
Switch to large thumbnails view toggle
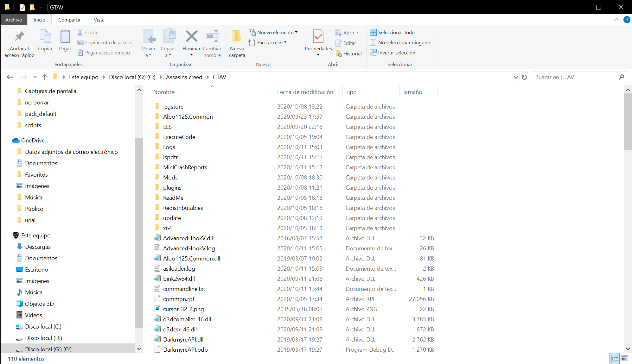tap(624, 358)
